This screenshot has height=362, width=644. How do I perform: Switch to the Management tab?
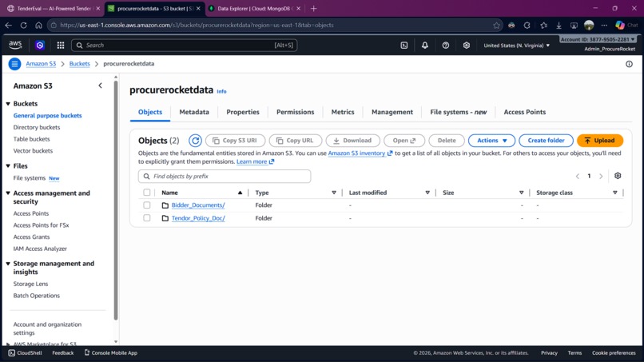coord(392,112)
